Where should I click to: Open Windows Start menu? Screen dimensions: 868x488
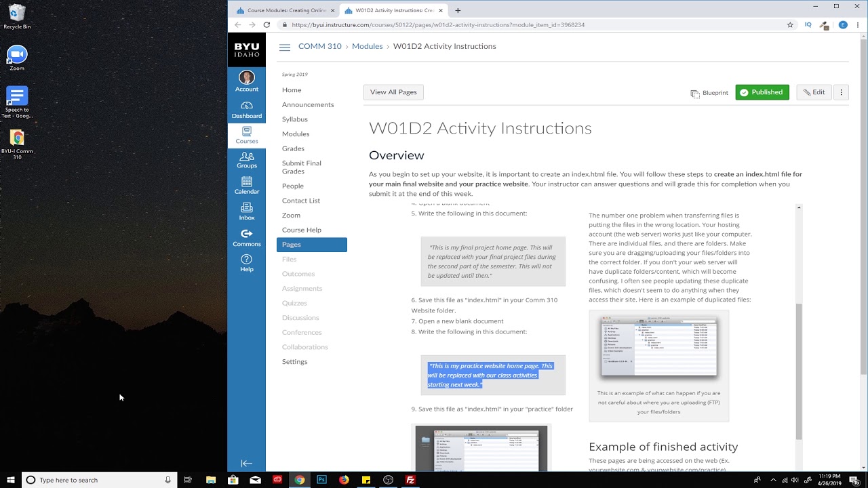pyautogui.click(x=11, y=480)
